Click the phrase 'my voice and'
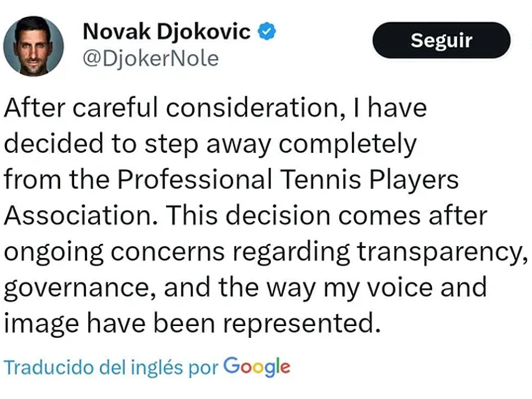The image size is (532, 399). coord(398,288)
